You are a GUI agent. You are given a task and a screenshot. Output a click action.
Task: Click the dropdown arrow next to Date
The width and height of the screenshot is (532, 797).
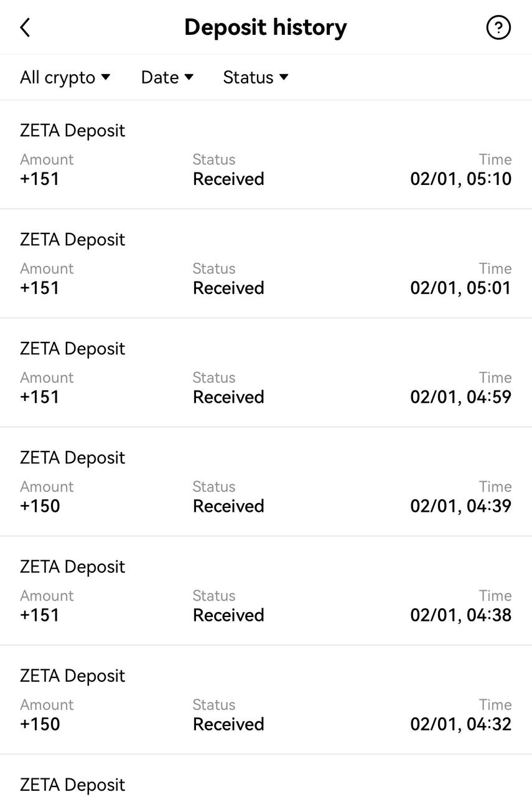pos(189,77)
